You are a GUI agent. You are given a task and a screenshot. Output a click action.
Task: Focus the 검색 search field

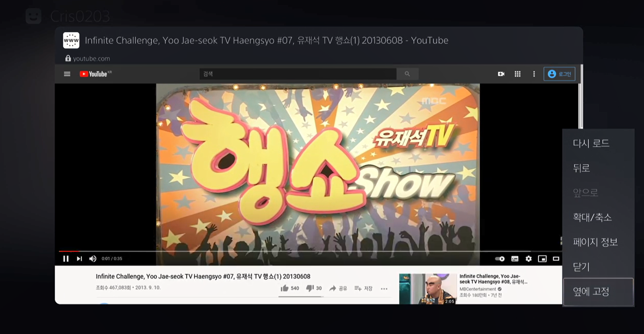298,74
